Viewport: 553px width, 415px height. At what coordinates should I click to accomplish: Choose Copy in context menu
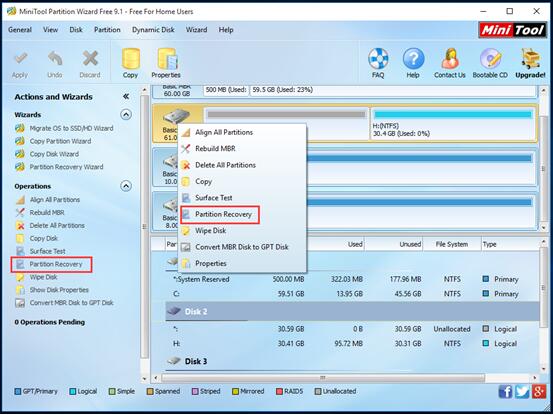click(x=242, y=181)
